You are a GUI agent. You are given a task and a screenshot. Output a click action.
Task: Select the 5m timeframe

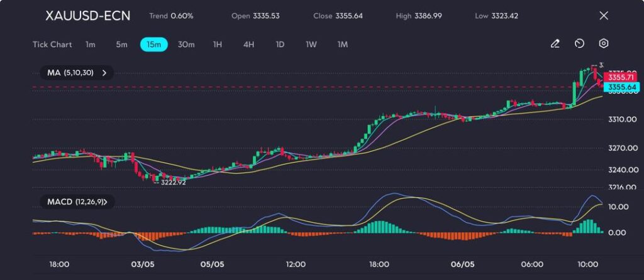(x=121, y=45)
